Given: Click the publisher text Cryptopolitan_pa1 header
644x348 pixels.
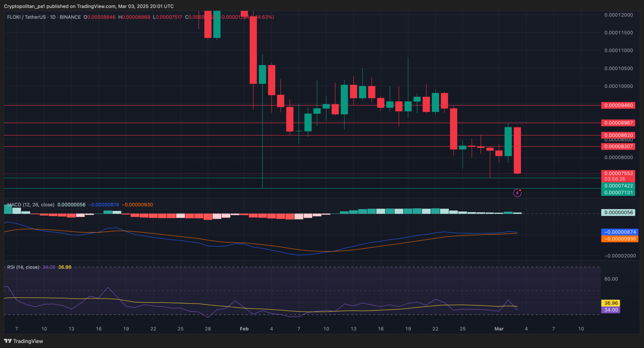Looking at the screenshot, I should tap(24, 6).
